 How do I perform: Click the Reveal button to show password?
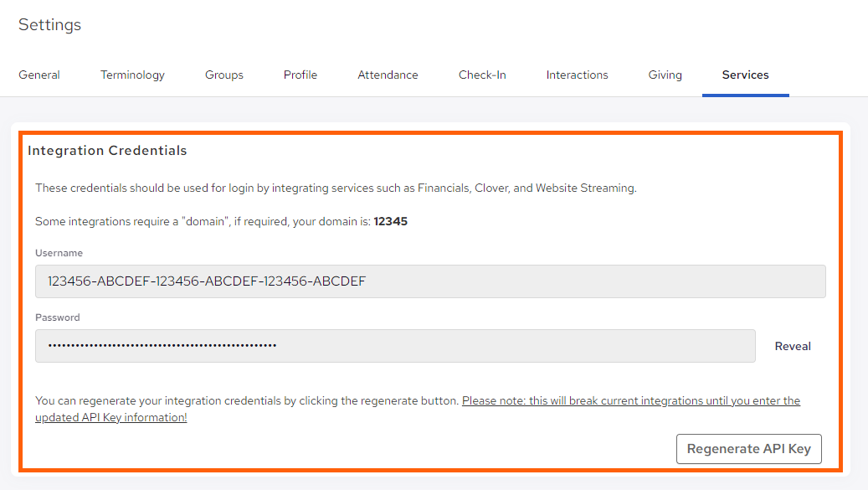(792, 345)
